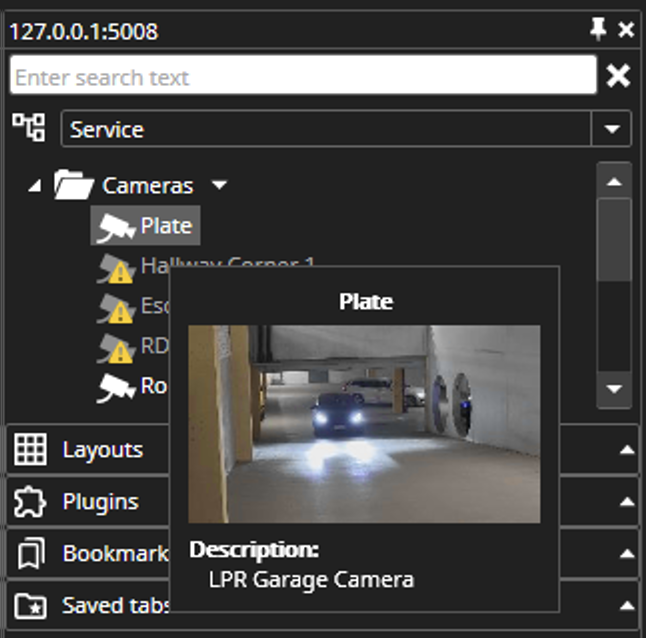The height and width of the screenshot is (638, 646).
Task: Open the Cameras folder dropdown arrow
Action: click(219, 186)
